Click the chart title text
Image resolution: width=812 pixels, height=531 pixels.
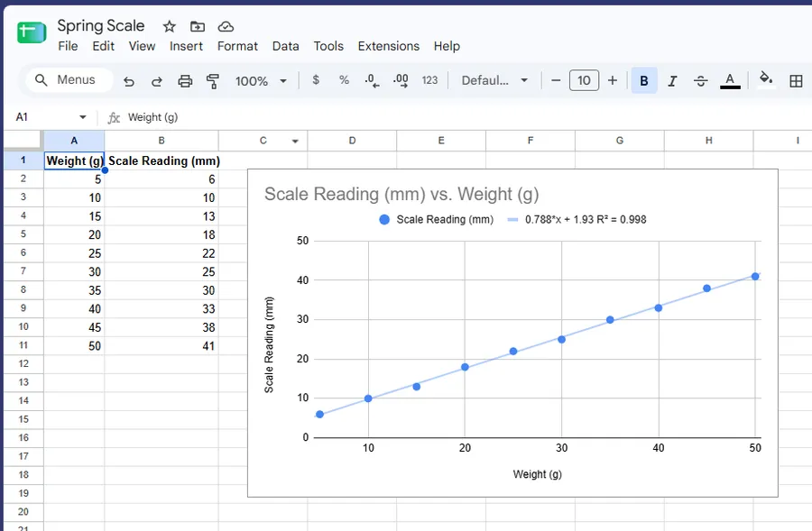[401, 195]
